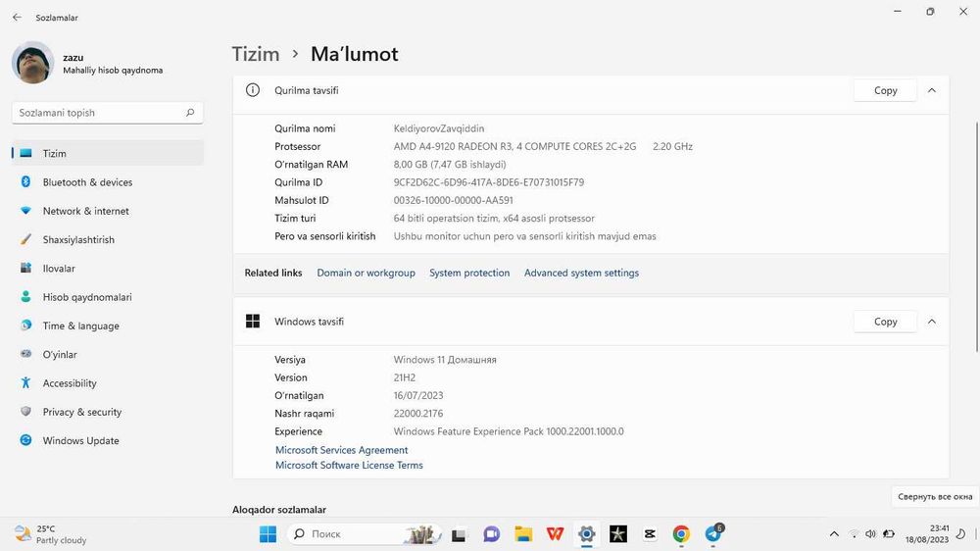Open the zazu account profile picture
The height and width of the screenshot is (551, 980).
click(32, 63)
